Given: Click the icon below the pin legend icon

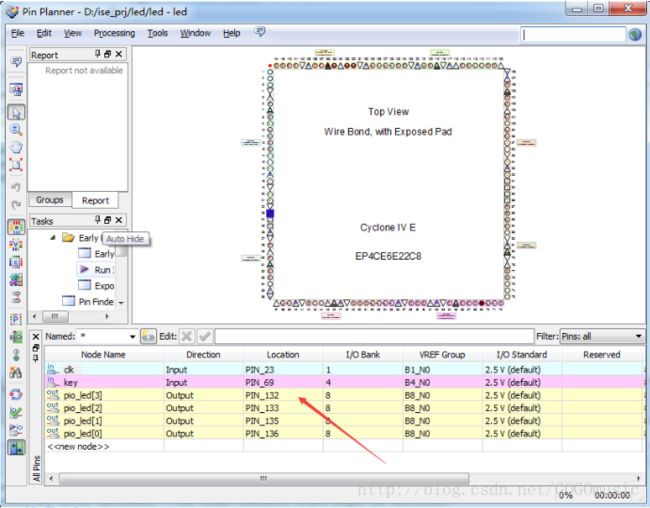Looking at the screenshot, I should coord(16,297).
